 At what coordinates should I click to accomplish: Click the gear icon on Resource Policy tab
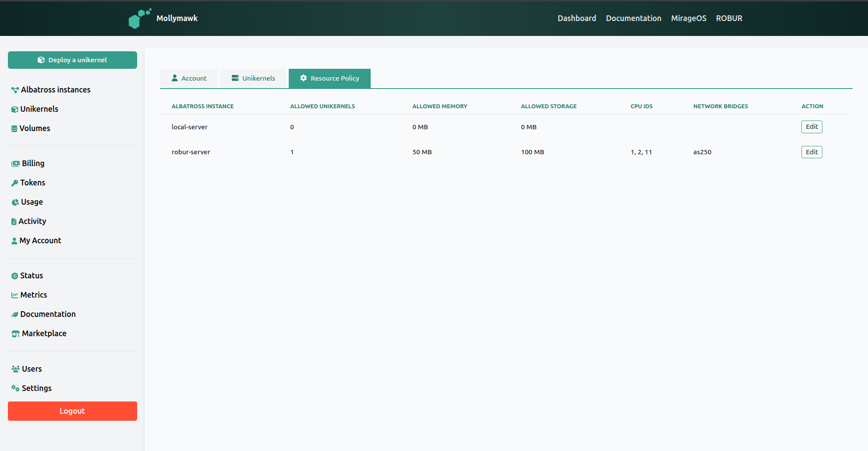click(303, 78)
